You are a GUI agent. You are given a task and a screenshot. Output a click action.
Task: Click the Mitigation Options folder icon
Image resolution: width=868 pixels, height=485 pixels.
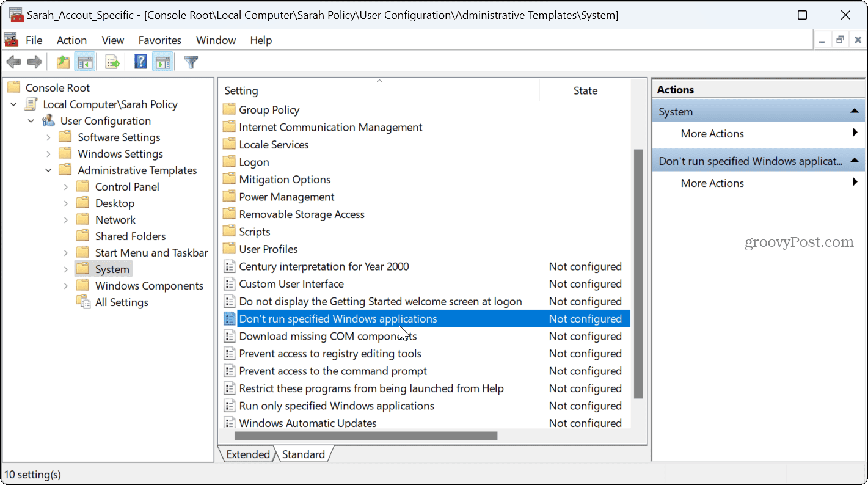coord(229,180)
